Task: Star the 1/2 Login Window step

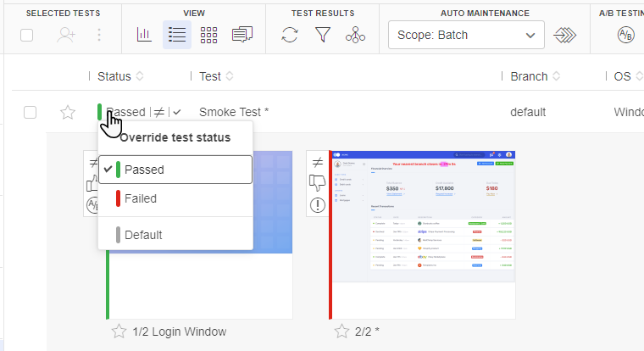Action: tap(119, 331)
